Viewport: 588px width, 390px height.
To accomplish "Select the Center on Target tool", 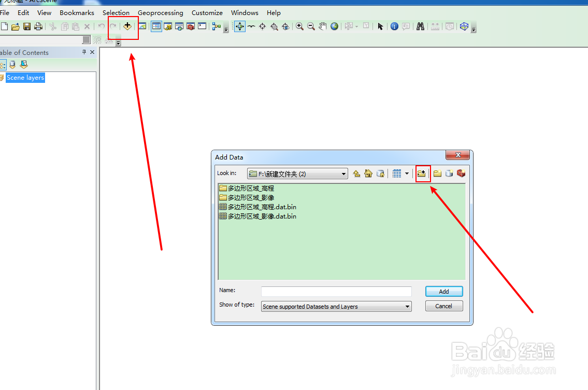I will [263, 26].
